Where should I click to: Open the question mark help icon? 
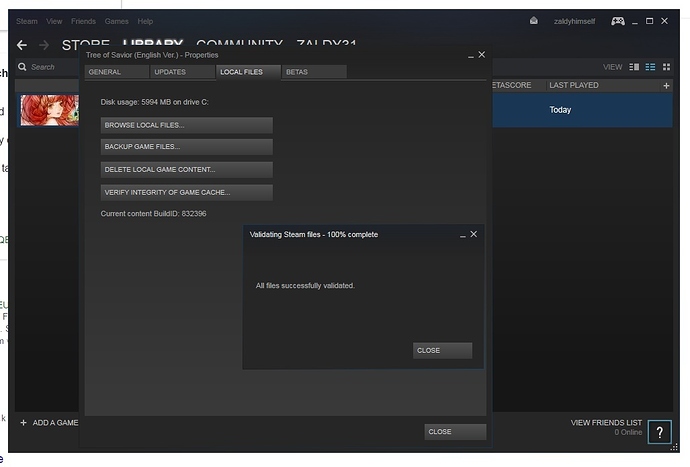point(659,432)
